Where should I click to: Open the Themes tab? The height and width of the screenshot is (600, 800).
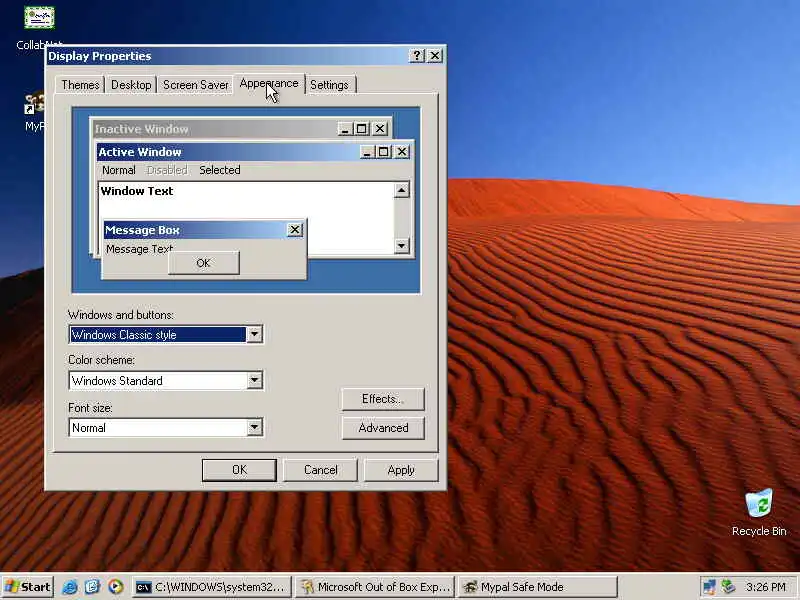click(x=80, y=85)
